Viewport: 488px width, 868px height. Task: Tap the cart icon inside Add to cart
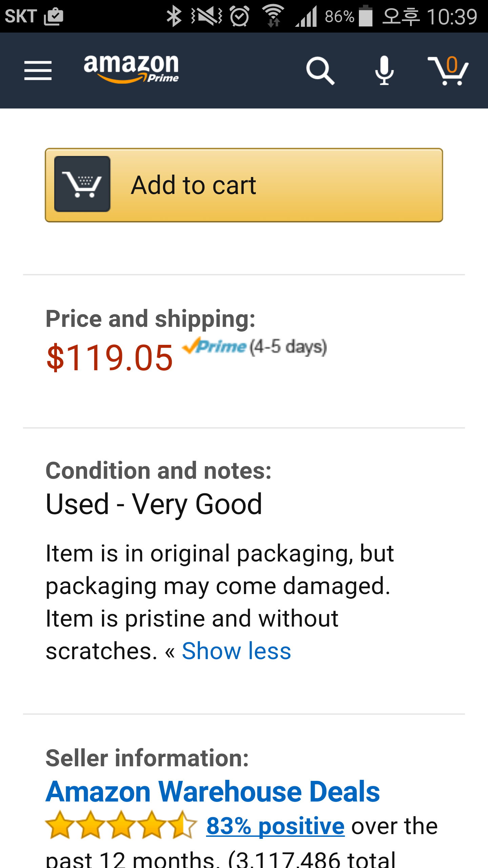coord(82,184)
